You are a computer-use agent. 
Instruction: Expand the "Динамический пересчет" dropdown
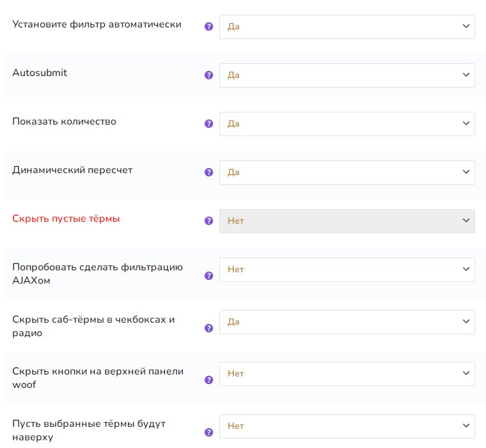347,173
